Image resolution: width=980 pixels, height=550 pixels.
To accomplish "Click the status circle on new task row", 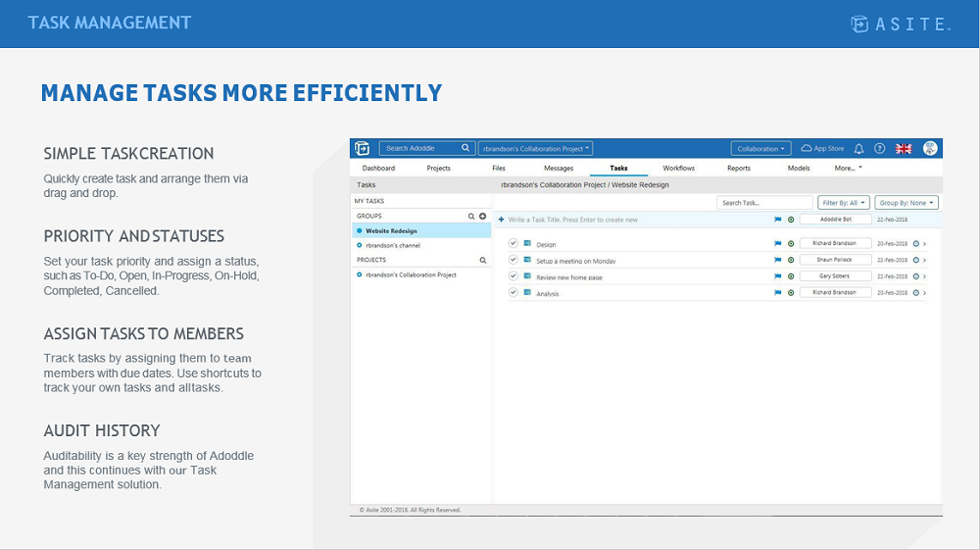I will [x=791, y=220].
